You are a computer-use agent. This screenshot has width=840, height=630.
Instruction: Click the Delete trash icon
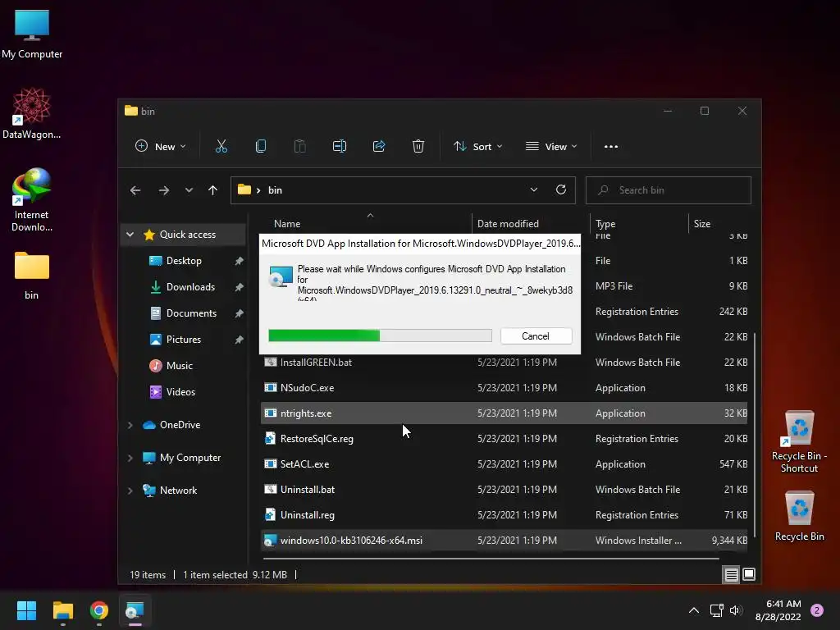pyautogui.click(x=418, y=146)
